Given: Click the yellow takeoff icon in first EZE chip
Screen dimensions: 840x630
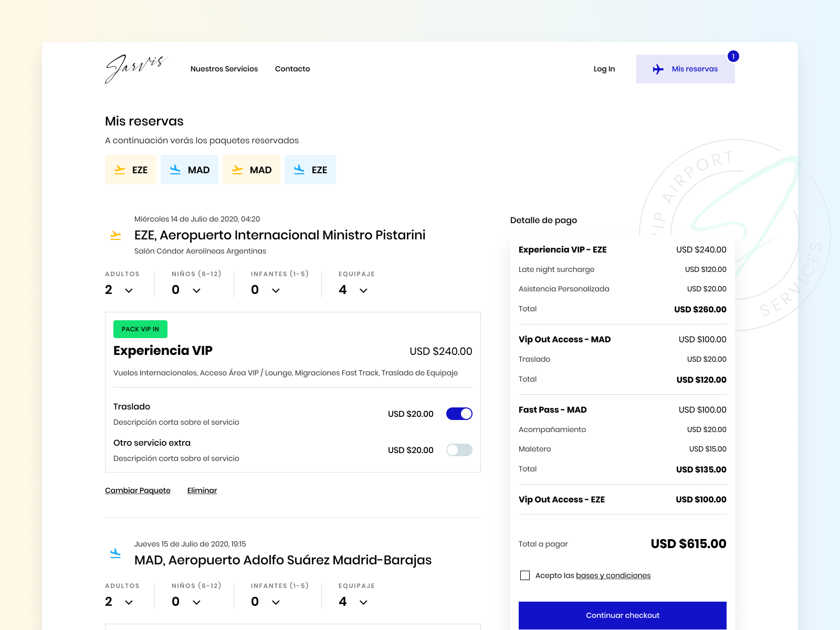Looking at the screenshot, I should pos(120,170).
